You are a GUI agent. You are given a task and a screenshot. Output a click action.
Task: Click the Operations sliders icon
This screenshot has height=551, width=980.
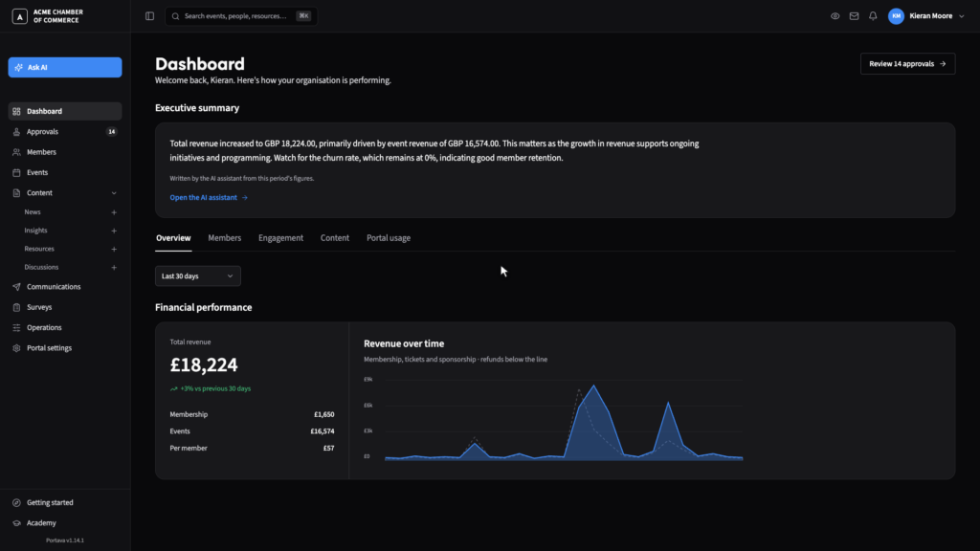click(17, 327)
